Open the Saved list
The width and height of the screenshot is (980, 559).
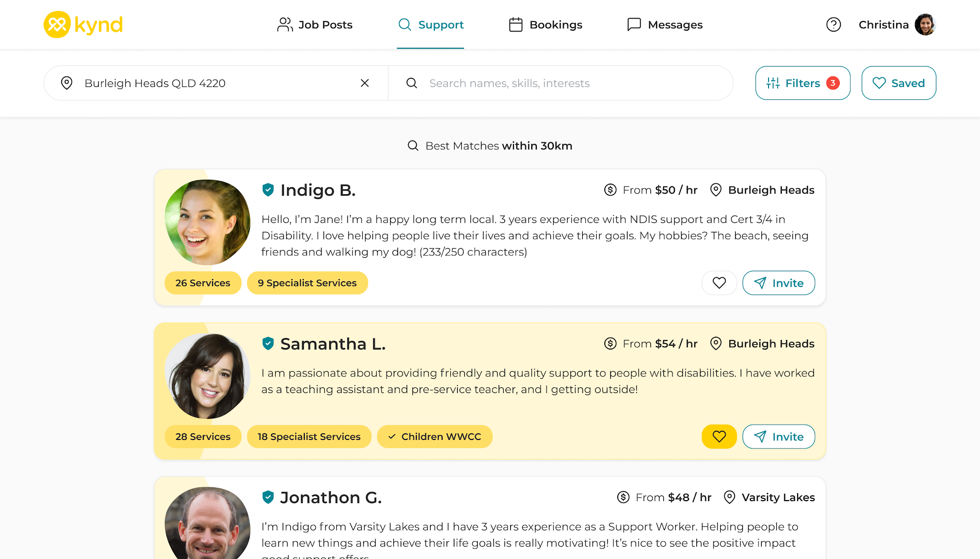(x=899, y=83)
